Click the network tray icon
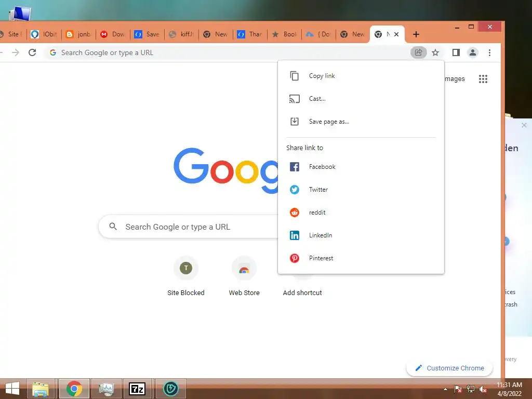Screen dimensions: 532x399 point(471,389)
